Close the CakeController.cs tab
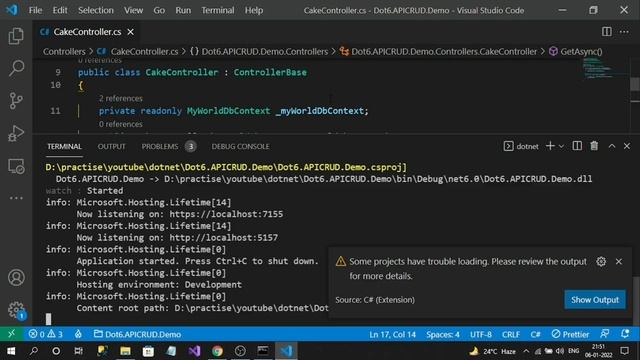The image size is (640, 360). [130, 32]
